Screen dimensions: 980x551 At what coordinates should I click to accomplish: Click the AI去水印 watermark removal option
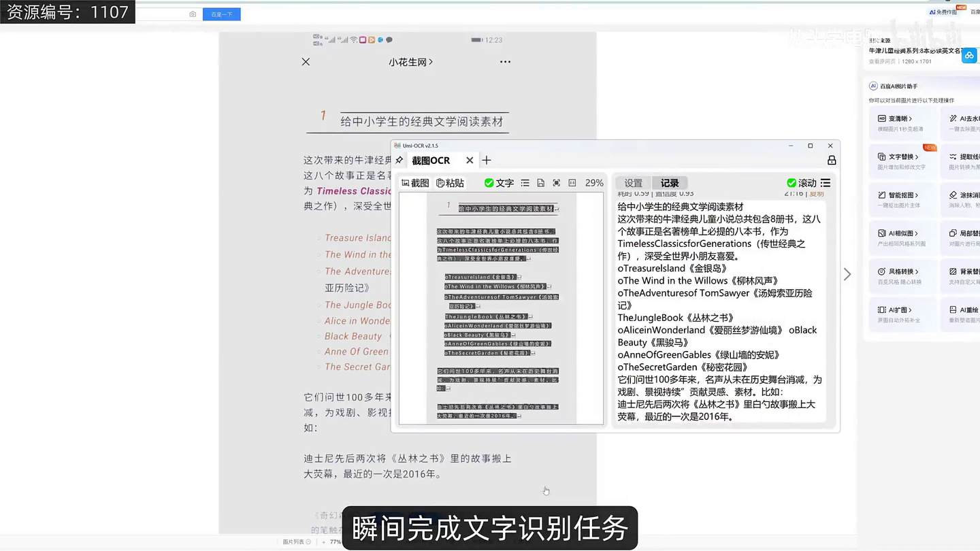point(961,123)
